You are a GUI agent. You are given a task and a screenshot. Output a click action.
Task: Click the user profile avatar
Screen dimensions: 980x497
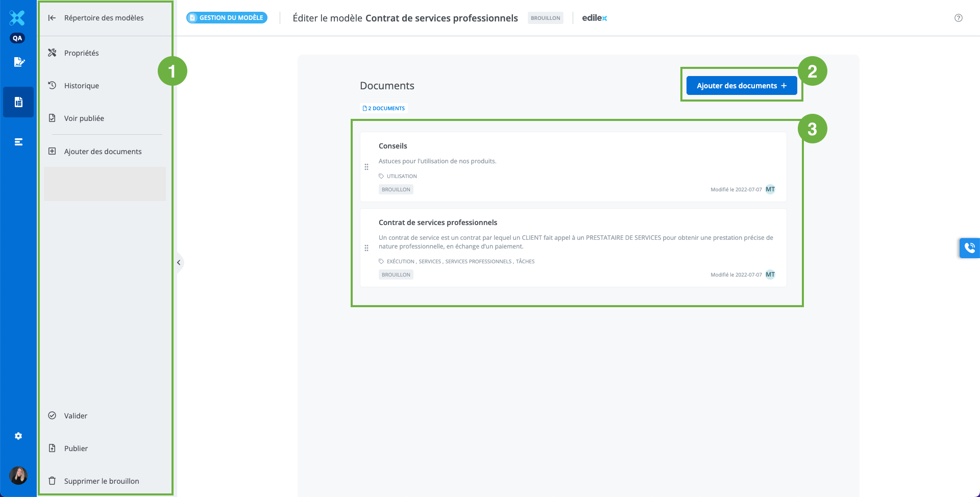18,476
